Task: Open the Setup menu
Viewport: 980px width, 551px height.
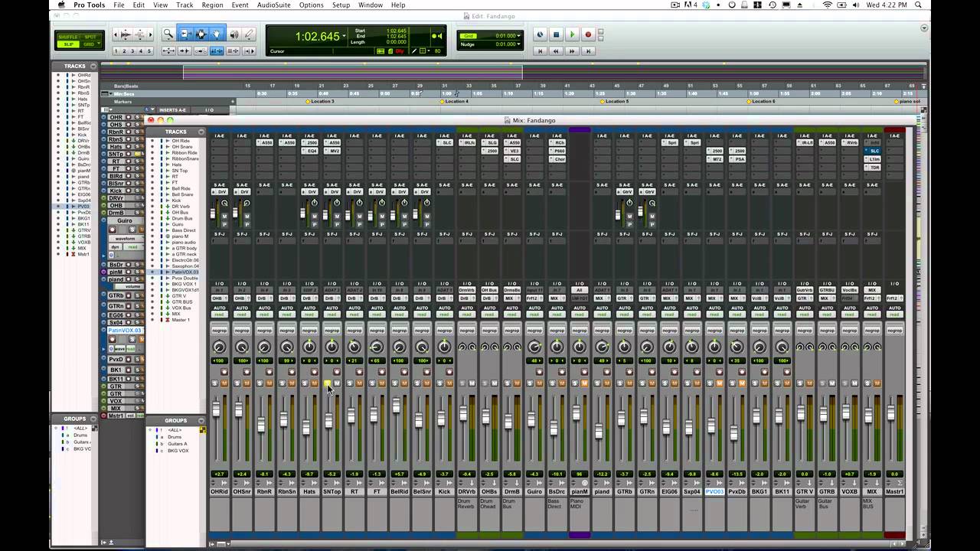Action: click(x=341, y=5)
